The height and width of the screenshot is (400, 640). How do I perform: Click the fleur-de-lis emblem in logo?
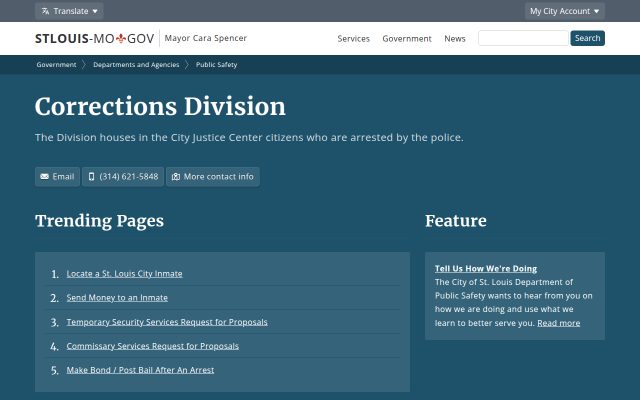click(x=121, y=38)
